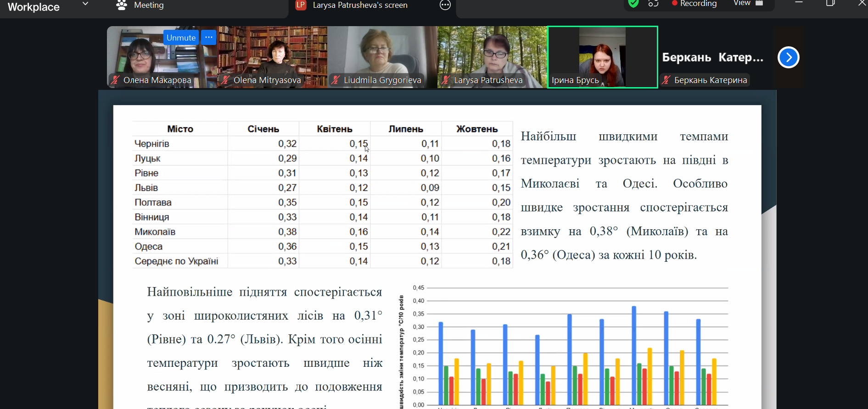Click the icon beside the green shield
Viewport: 868px width, 409px height.
(653, 4)
